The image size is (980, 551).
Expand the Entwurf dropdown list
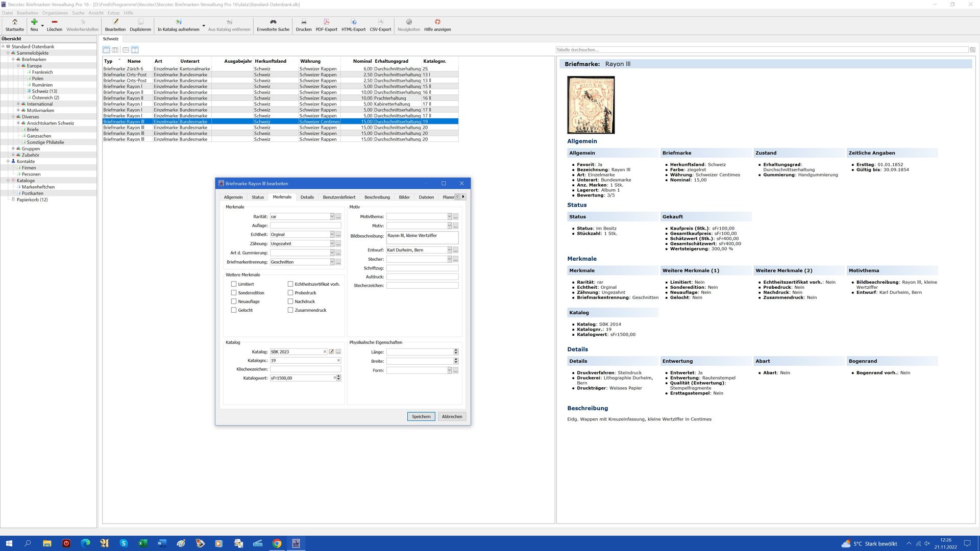(x=449, y=250)
